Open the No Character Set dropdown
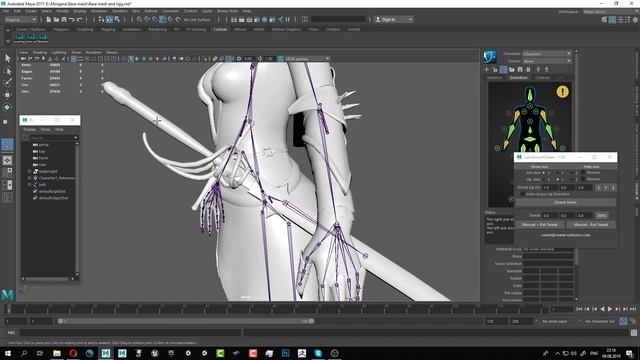Screen dimensions: 640x360 (600, 321)
